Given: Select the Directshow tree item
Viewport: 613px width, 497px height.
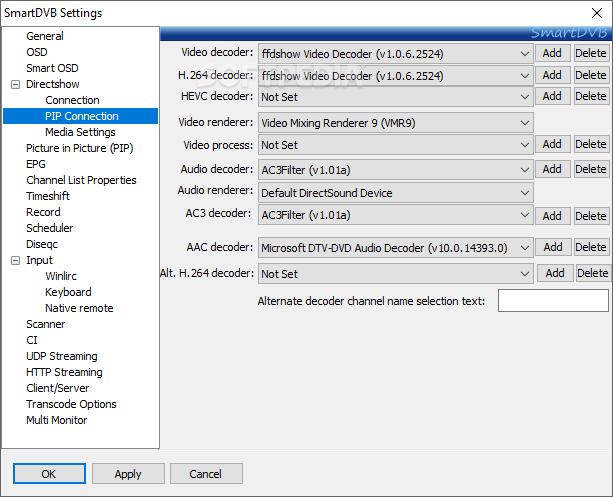Looking at the screenshot, I should click(x=52, y=84).
